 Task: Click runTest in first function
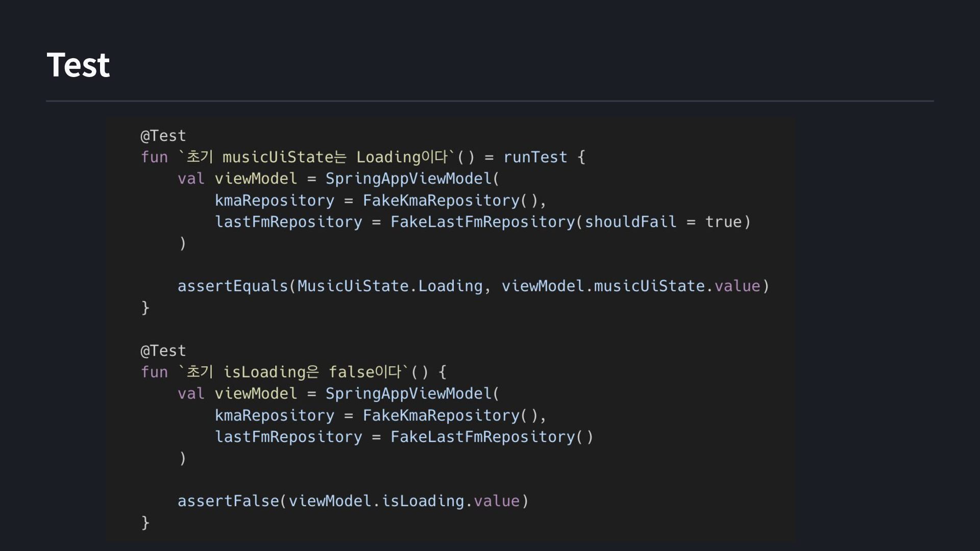535,157
